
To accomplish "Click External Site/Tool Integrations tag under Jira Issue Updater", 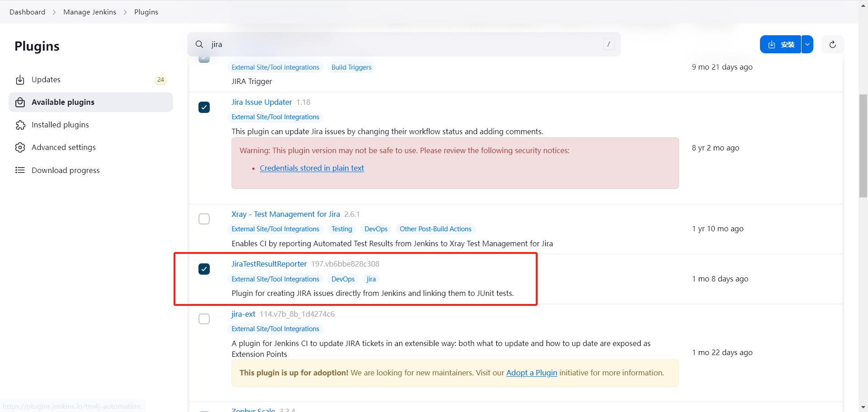I will pos(275,117).
